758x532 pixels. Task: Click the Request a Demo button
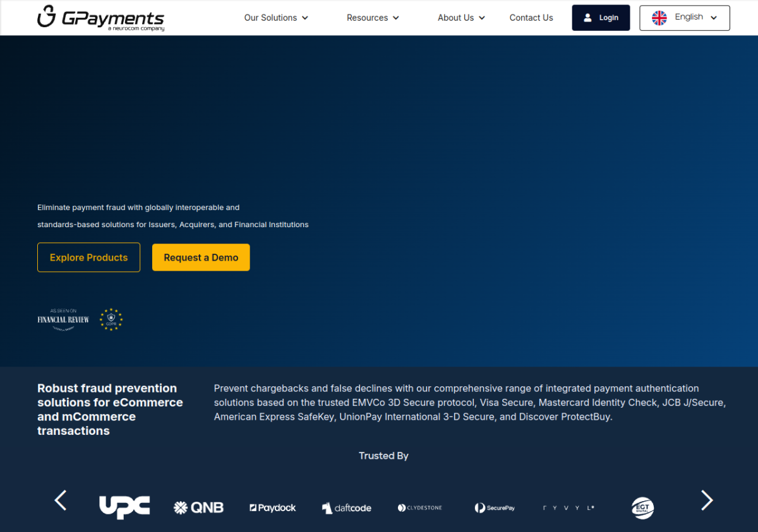[201, 257]
